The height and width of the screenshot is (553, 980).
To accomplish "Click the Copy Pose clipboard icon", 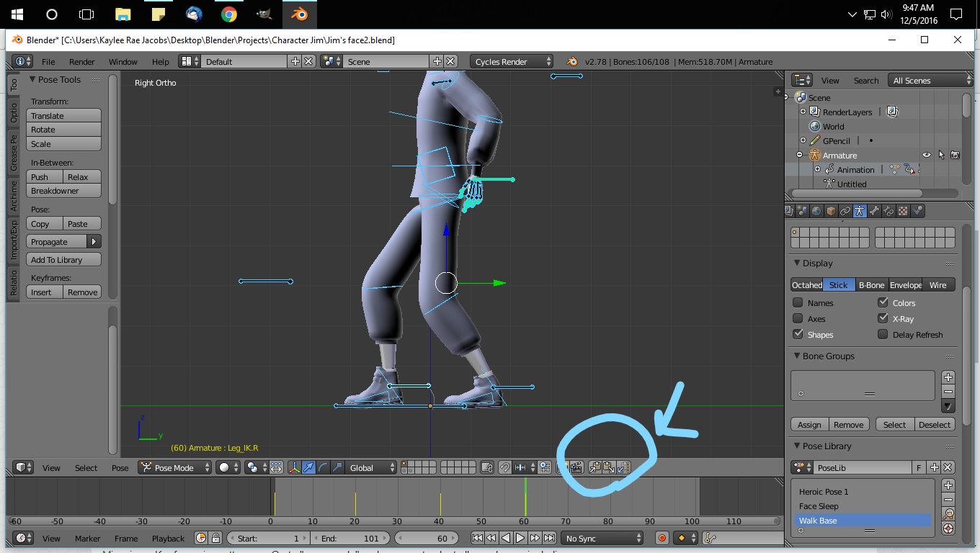I will pos(594,468).
